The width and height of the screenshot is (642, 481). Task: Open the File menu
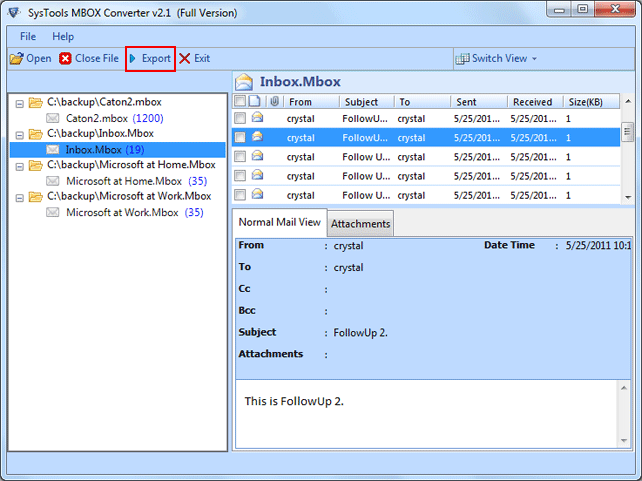[28, 37]
